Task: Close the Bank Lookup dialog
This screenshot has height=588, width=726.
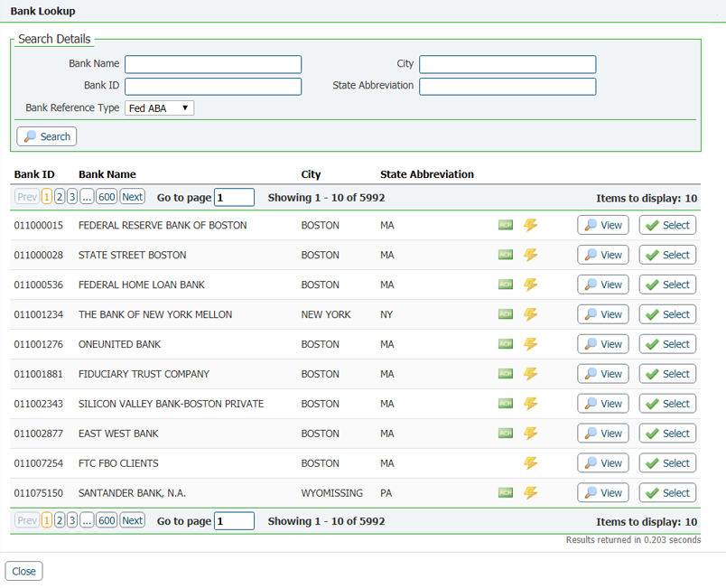Action: (24, 571)
